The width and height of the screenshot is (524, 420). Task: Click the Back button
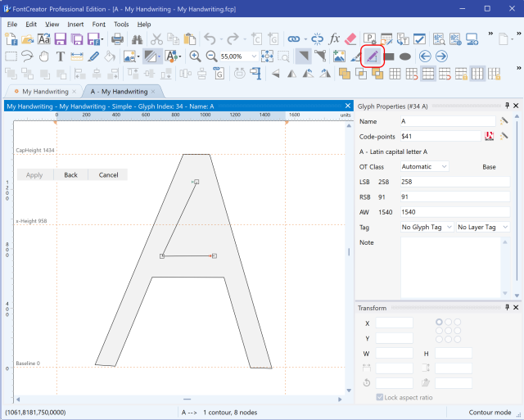pos(71,174)
